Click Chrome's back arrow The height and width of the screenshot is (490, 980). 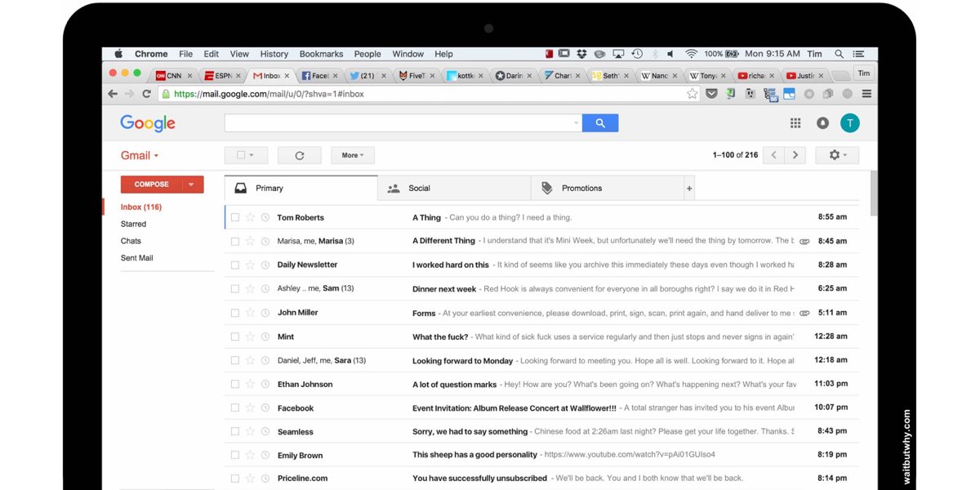click(x=113, y=94)
